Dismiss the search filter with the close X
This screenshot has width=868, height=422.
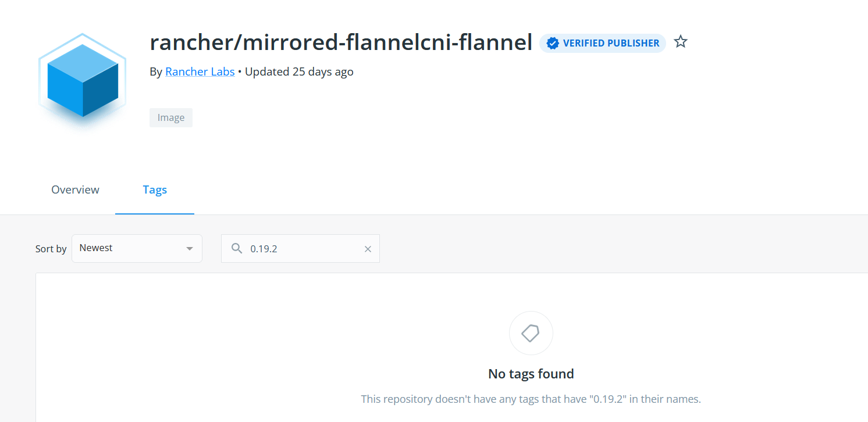click(368, 248)
